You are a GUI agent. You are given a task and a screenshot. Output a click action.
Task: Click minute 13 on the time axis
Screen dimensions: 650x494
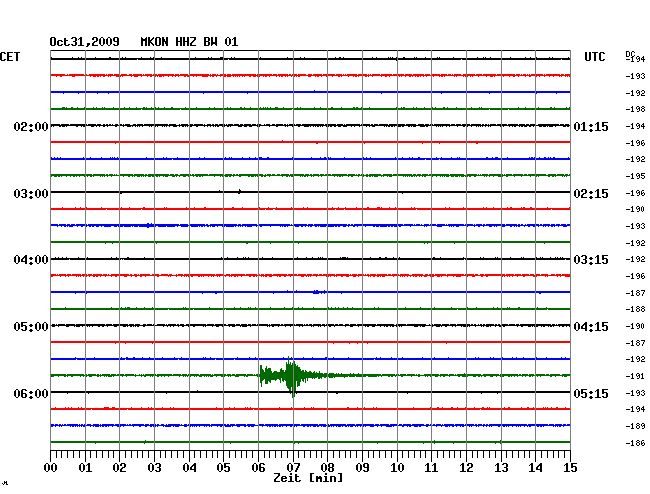[501, 467]
